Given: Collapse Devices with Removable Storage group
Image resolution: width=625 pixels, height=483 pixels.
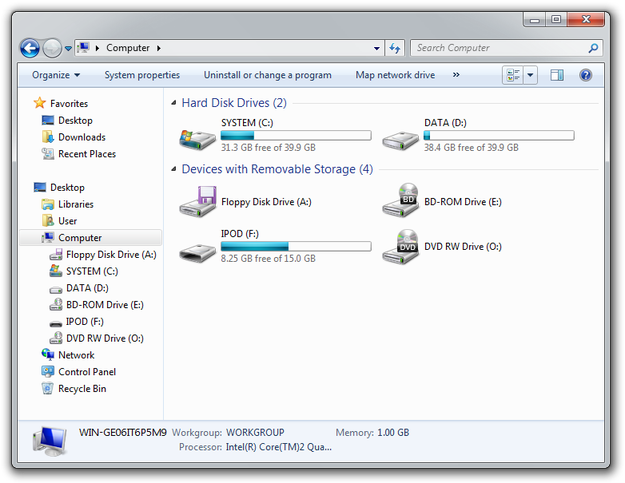Looking at the screenshot, I should (174, 169).
